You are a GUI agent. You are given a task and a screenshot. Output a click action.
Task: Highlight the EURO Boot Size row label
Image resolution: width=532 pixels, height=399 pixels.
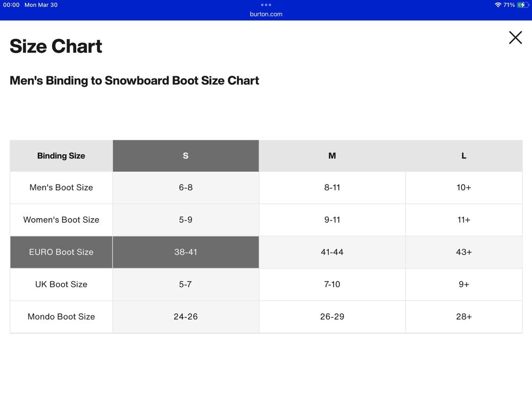pos(61,252)
